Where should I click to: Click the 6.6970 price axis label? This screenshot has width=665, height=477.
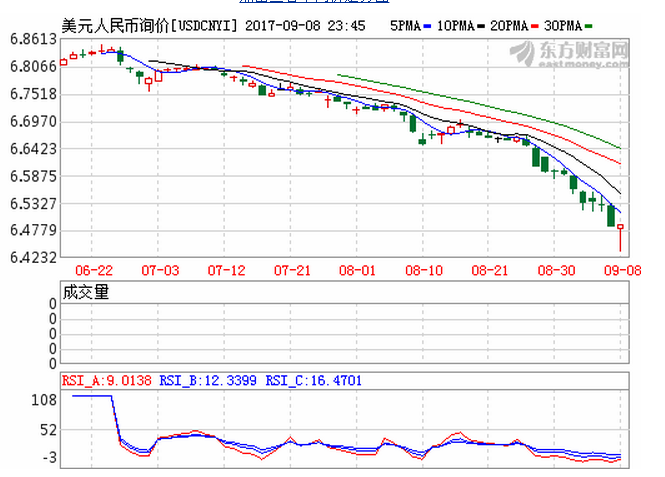(x=34, y=122)
